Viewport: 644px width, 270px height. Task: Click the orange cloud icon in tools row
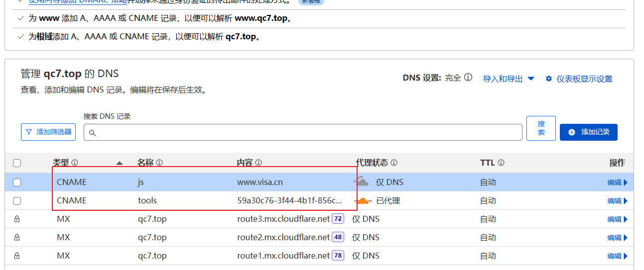pyautogui.click(x=363, y=201)
